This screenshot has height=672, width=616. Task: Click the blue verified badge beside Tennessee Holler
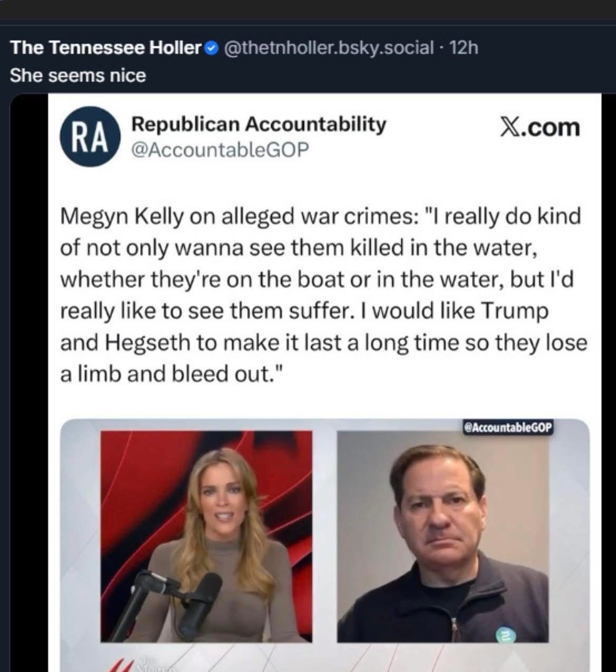211,48
